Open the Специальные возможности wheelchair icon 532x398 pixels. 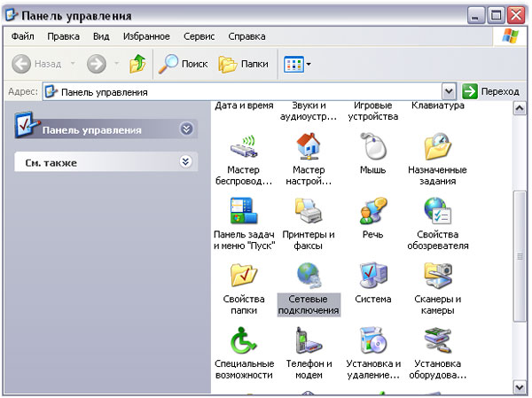[244, 340]
